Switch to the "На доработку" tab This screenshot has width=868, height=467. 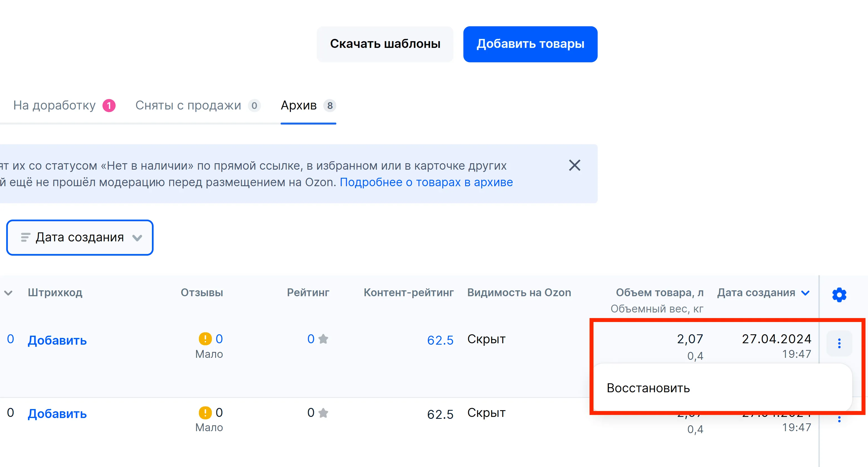pyautogui.click(x=54, y=106)
